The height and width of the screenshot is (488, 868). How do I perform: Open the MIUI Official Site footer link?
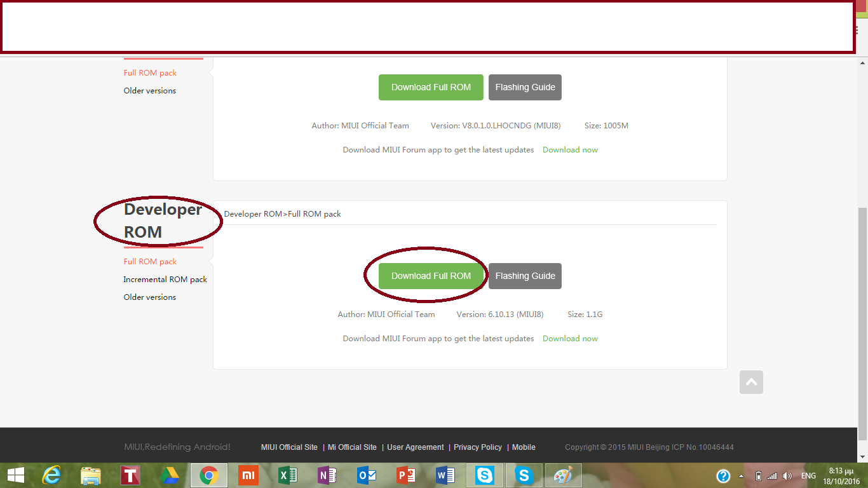coord(289,447)
